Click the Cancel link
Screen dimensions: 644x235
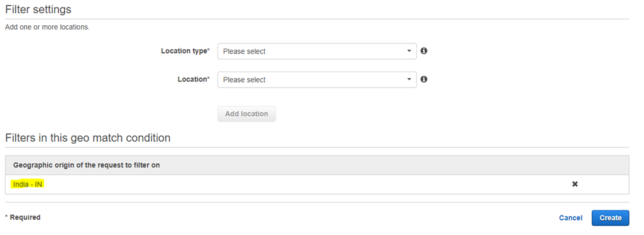click(x=570, y=218)
